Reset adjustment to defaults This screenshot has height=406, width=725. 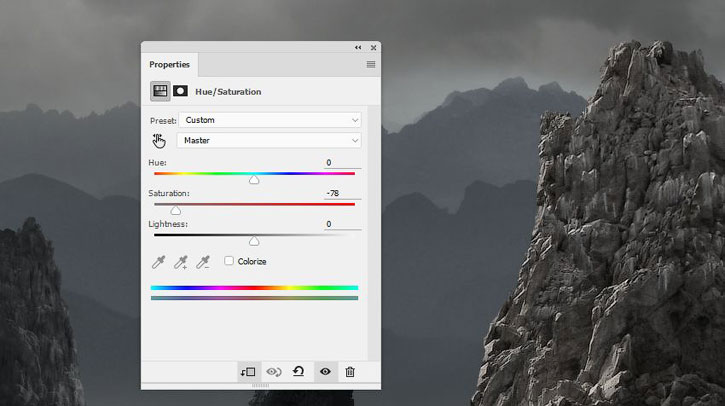[299, 371]
